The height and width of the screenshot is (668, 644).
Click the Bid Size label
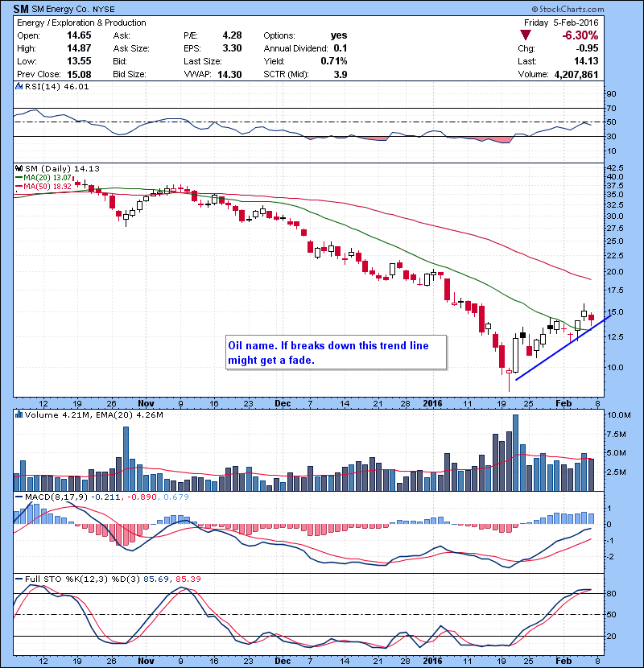[130, 74]
